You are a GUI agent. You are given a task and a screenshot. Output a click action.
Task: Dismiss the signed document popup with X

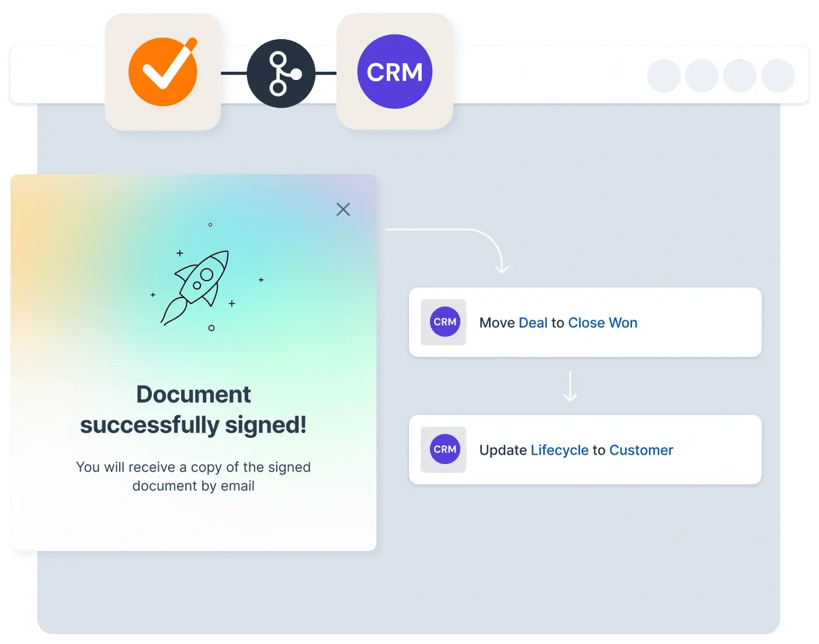343,209
